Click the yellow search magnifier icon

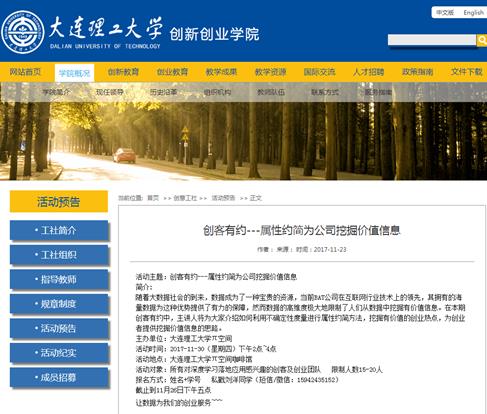[482, 40]
